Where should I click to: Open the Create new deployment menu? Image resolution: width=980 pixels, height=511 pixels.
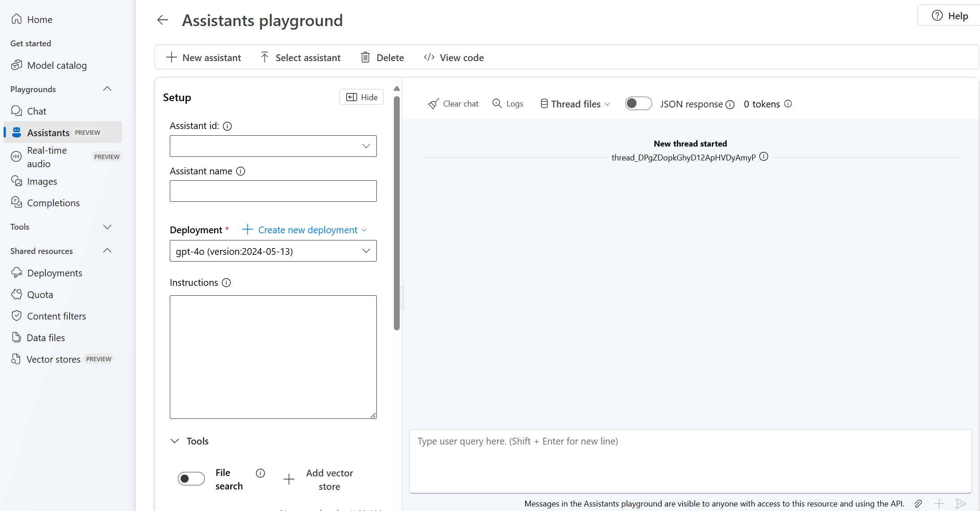[305, 230]
